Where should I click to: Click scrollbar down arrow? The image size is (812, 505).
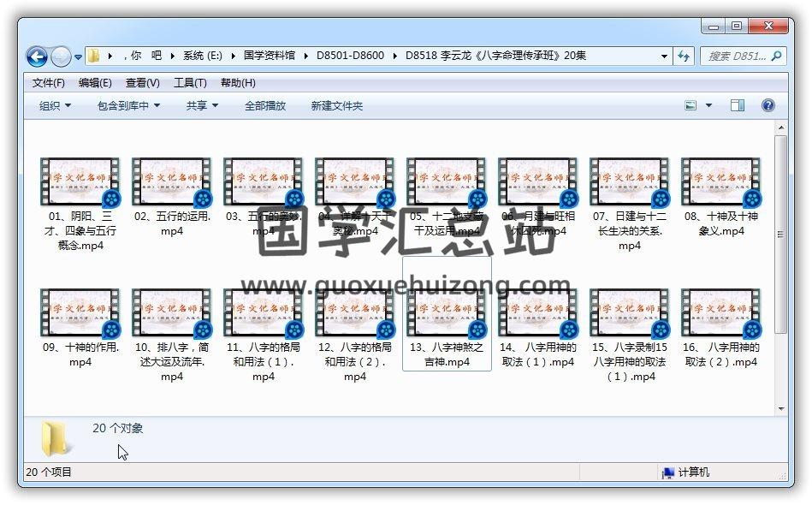pyautogui.click(x=781, y=408)
